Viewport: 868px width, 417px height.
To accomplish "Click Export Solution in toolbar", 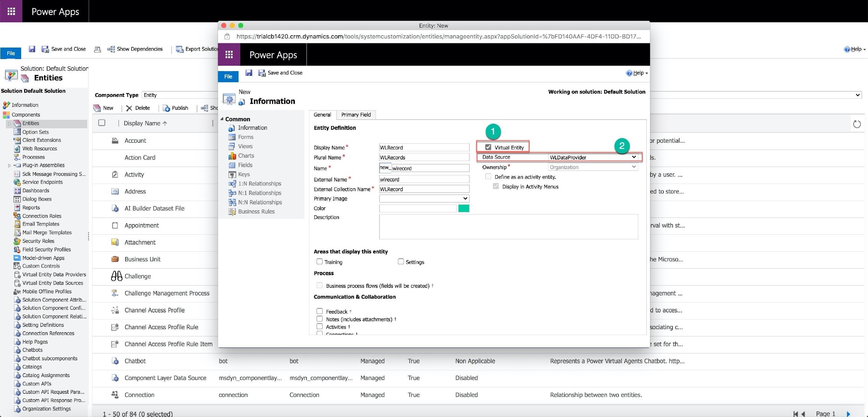I will point(197,49).
